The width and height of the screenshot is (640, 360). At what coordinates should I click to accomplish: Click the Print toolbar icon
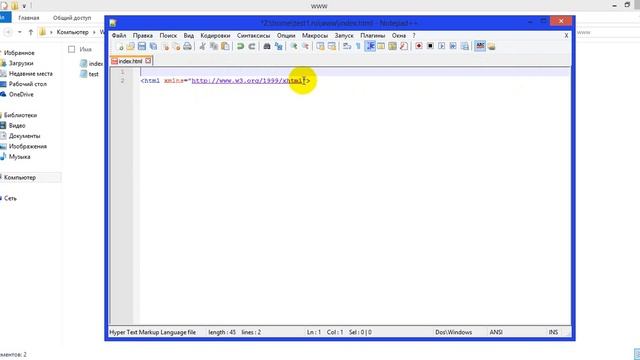(187, 47)
